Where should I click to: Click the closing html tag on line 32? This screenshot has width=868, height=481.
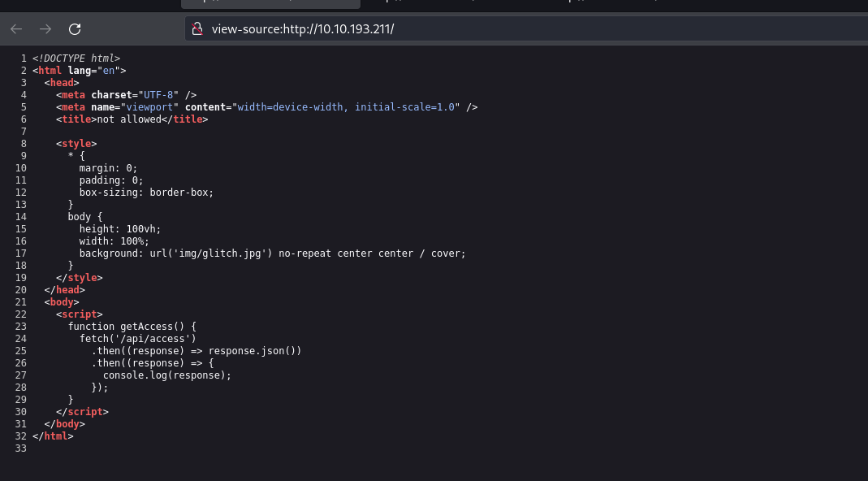[x=53, y=436]
